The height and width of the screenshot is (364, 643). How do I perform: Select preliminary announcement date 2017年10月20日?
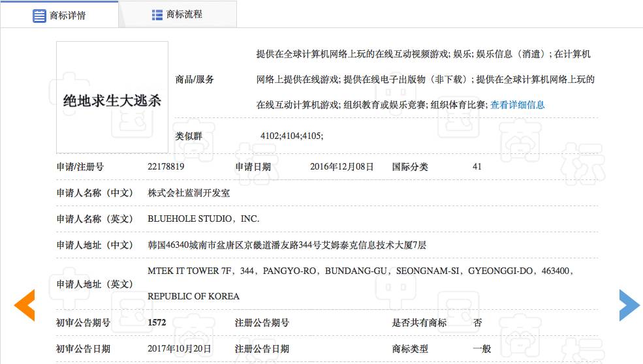180,349
